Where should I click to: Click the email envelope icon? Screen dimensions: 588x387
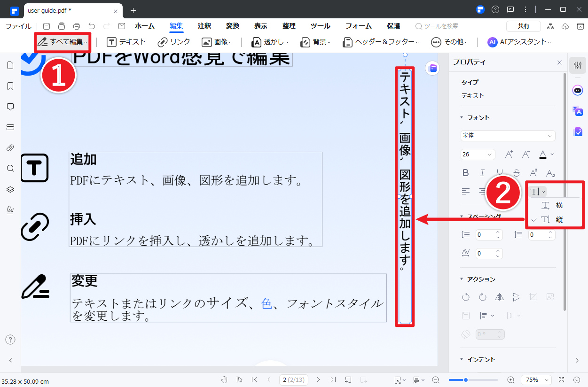[122, 26]
